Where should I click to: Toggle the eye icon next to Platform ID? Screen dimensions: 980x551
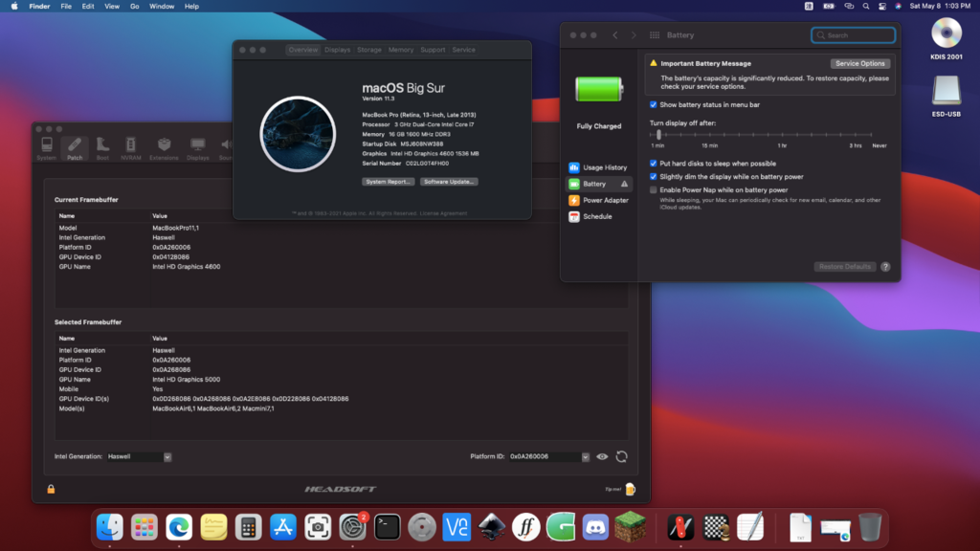pos(602,457)
